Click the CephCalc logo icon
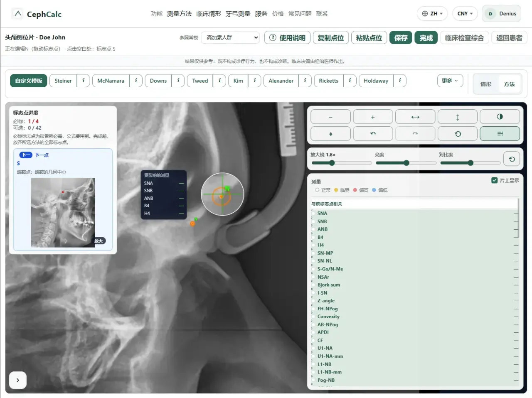Image resolution: width=532 pixels, height=398 pixels. (17, 14)
